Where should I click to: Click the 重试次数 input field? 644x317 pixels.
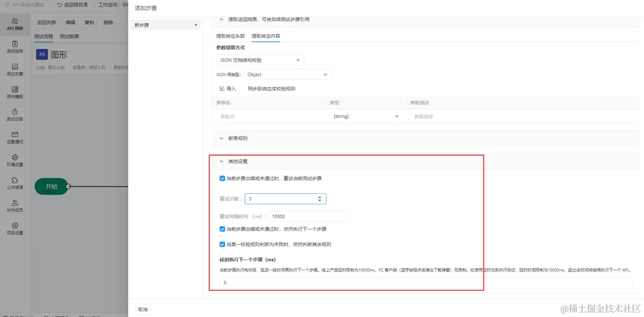[285, 199]
